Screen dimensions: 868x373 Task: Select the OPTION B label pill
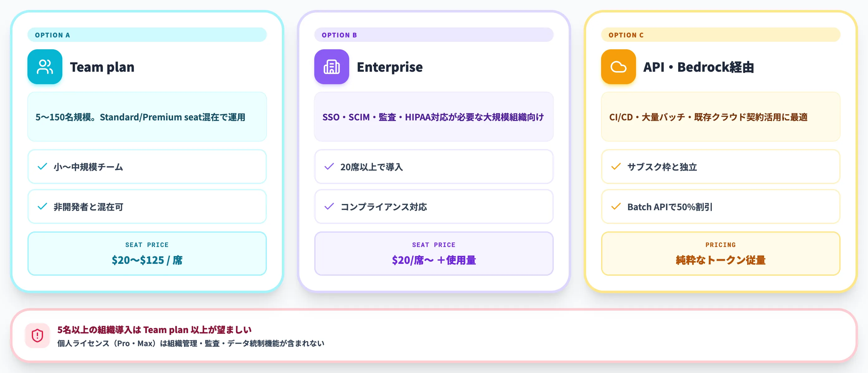(x=434, y=35)
